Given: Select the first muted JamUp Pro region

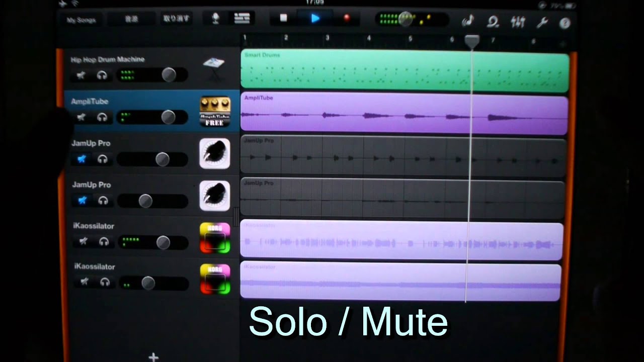Looking at the screenshot, I should [404, 156].
